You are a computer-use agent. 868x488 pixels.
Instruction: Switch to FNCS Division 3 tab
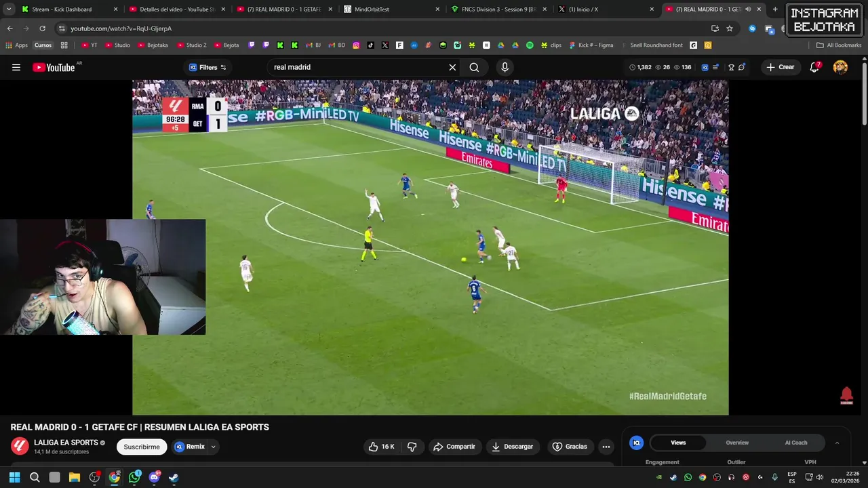point(498,9)
